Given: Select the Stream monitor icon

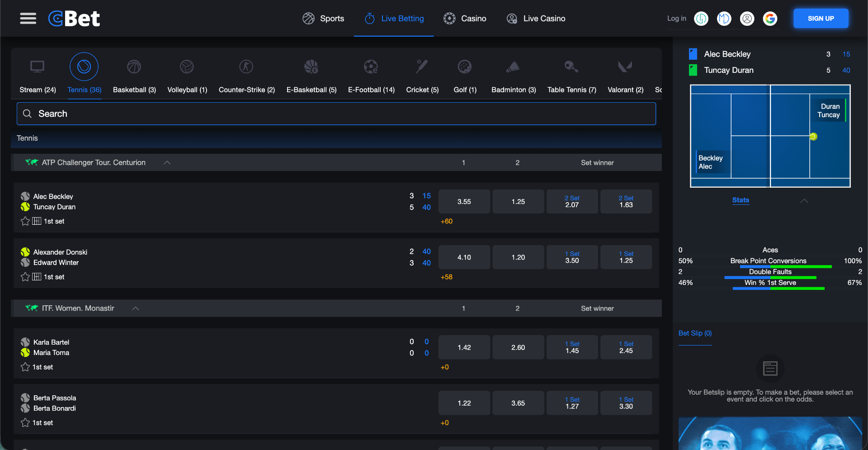Looking at the screenshot, I should pyautogui.click(x=37, y=66).
